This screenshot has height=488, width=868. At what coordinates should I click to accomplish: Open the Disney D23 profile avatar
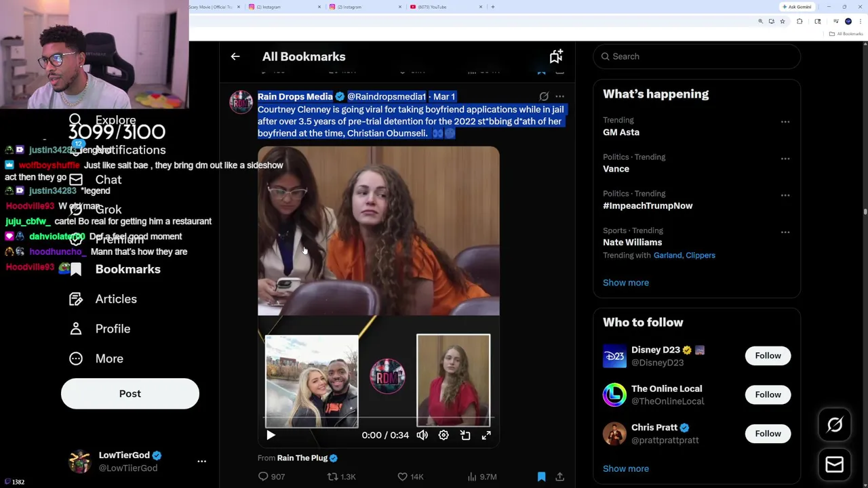[x=614, y=356]
